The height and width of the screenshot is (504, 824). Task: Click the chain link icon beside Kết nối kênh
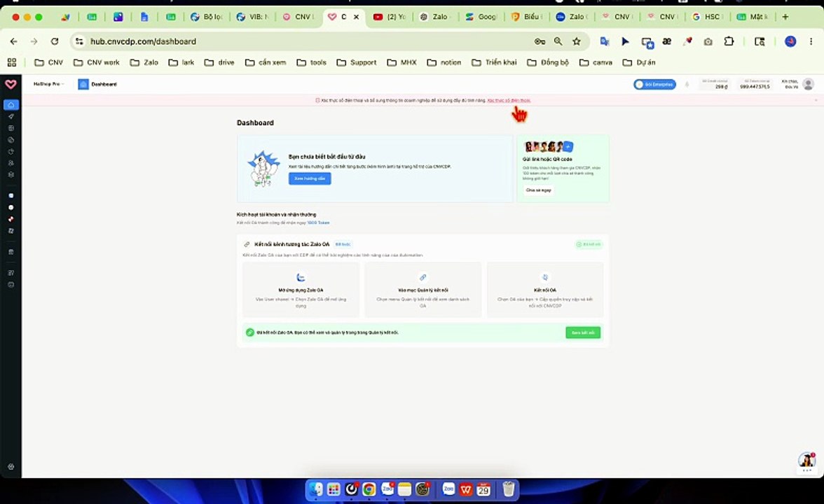coord(247,244)
